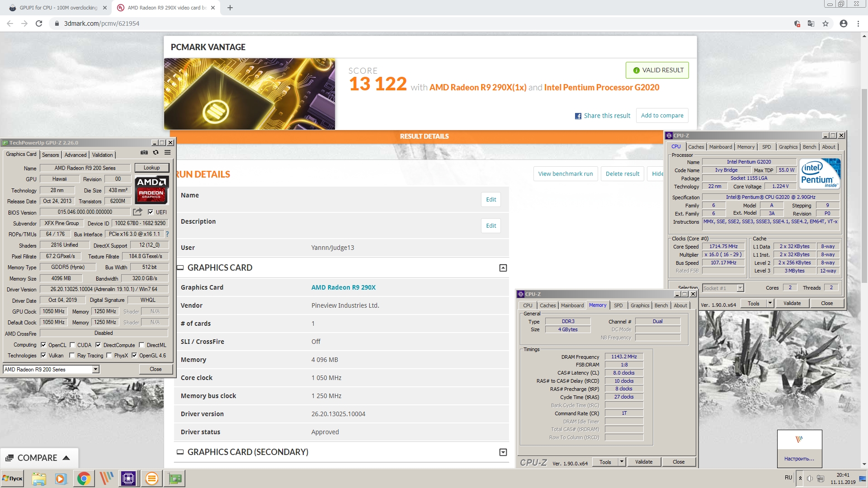Click the Bus Interface question mark help icon
The height and width of the screenshot is (488, 868).
pyautogui.click(x=167, y=234)
